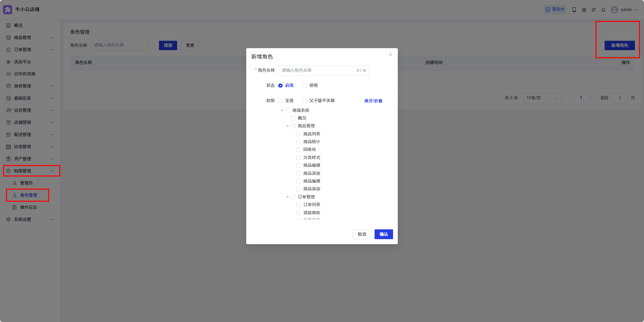Click the 牛小云店铺 puzzle logo icon
This screenshot has width=644, height=322.
point(7,9)
